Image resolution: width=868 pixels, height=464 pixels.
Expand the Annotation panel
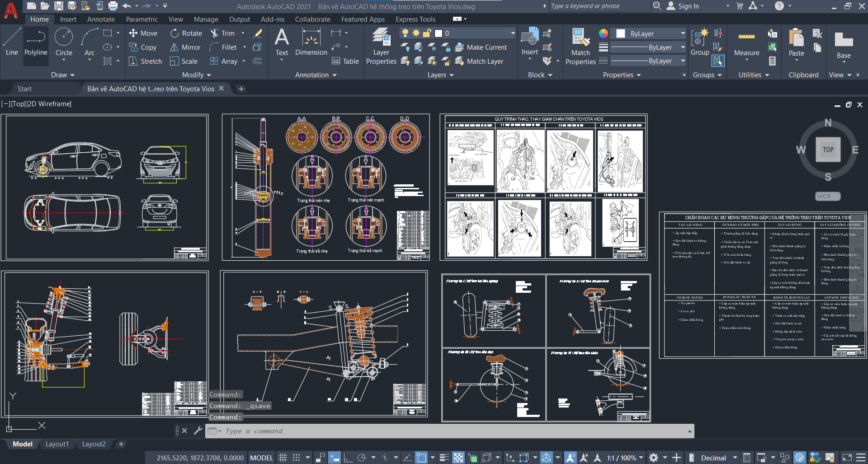316,75
